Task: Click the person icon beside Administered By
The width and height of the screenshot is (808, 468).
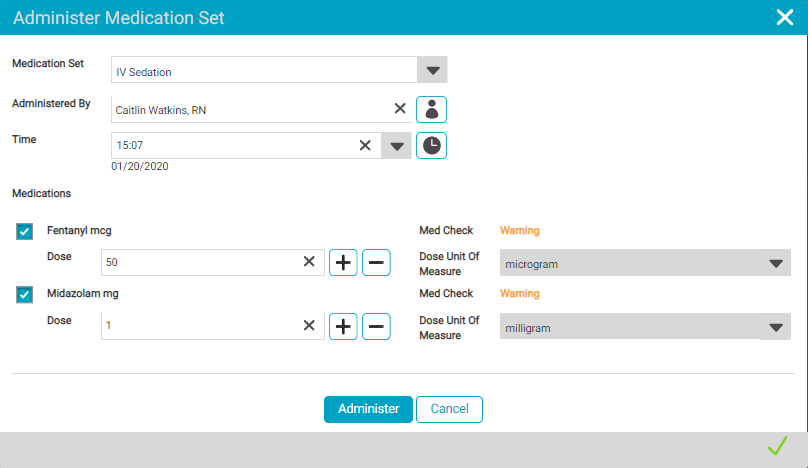Action: tap(432, 109)
